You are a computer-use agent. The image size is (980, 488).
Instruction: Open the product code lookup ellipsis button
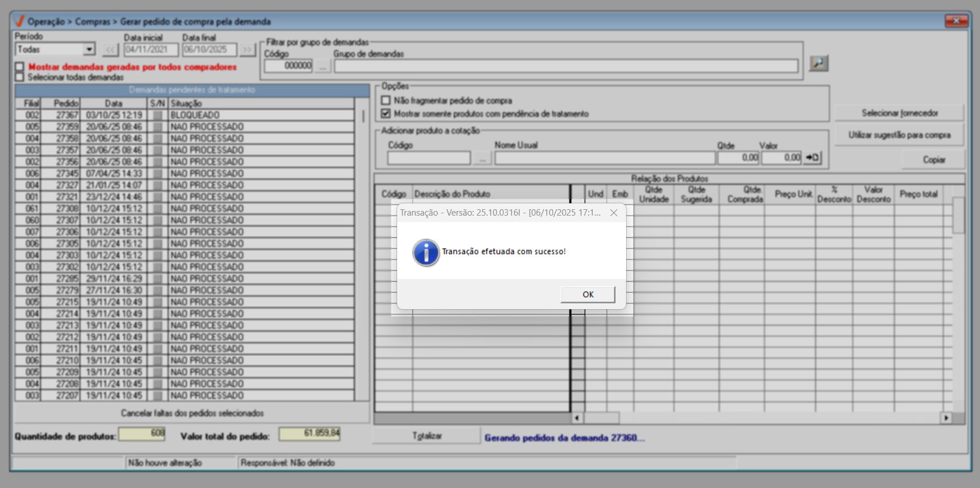[x=482, y=158]
